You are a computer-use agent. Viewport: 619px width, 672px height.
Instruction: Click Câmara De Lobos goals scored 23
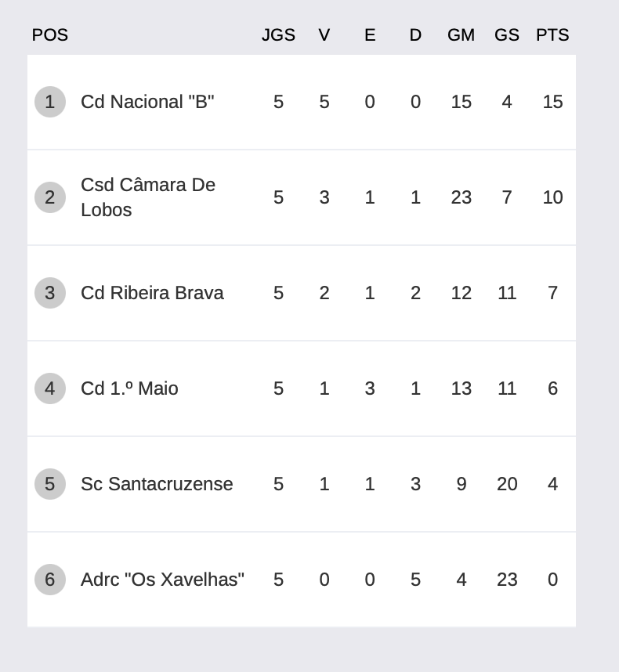pos(462,197)
